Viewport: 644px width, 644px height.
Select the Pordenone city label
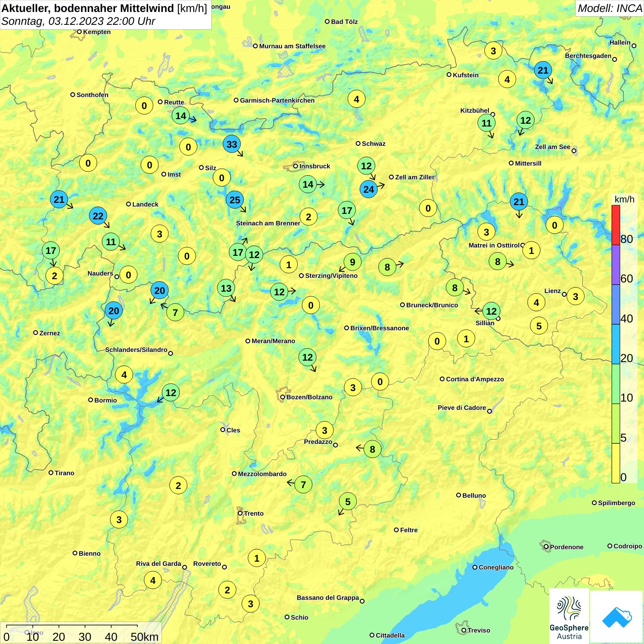(567, 547)
